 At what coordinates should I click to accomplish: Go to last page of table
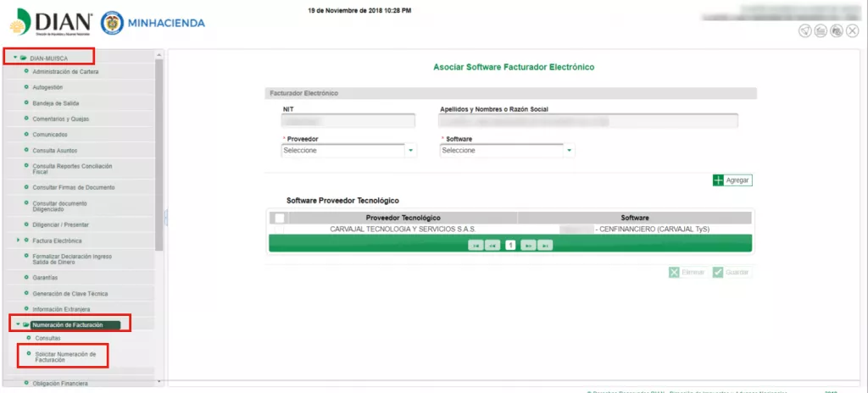click(545, 245)
